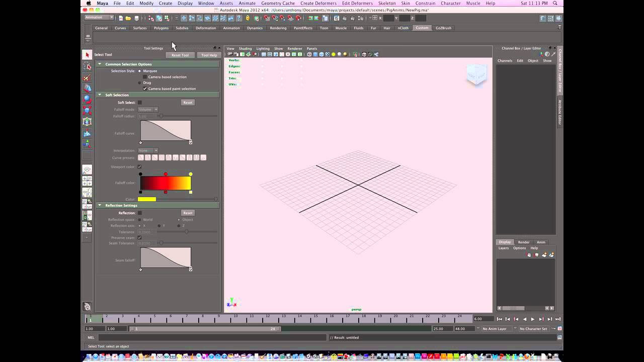The image size is (644, 362).
Task: Switch to single perspective view layout
Action: pos(87,170)
